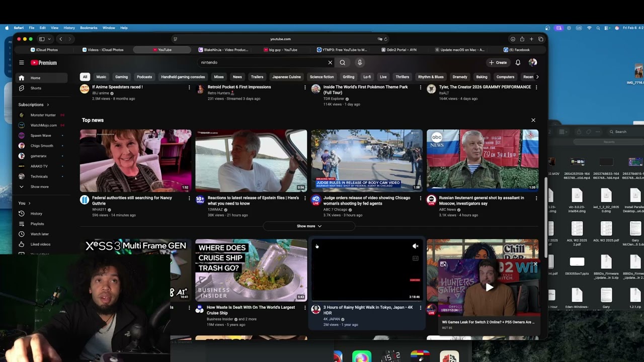Filter the feed by Lo-fi chip
This screenshot has width=644, height=362.
[x=367, y=77]
